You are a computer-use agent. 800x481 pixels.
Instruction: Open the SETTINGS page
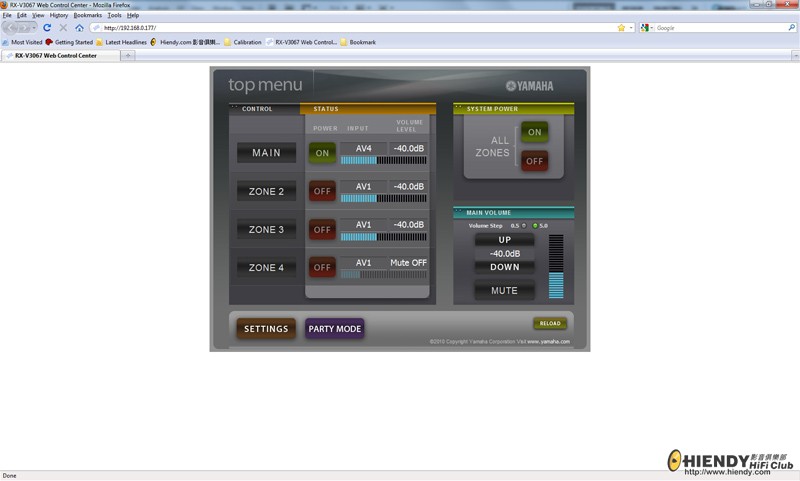266,328
